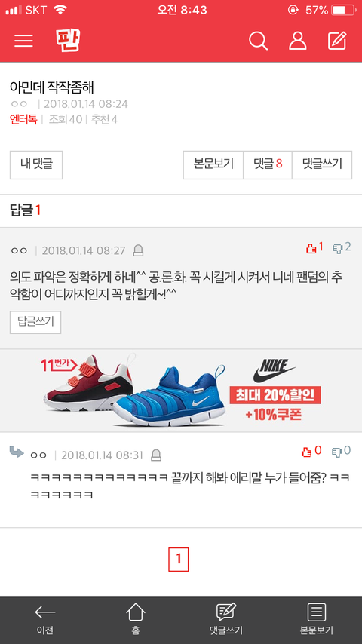Click the 내 댓글 button
This screenshot has height=644, width=362.
[x=36, y=164]
